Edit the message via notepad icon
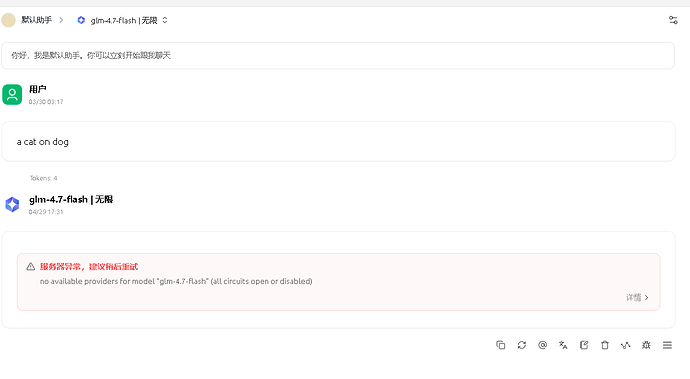The width and height of the screenshot is (690, 379). tap(584, 345)
